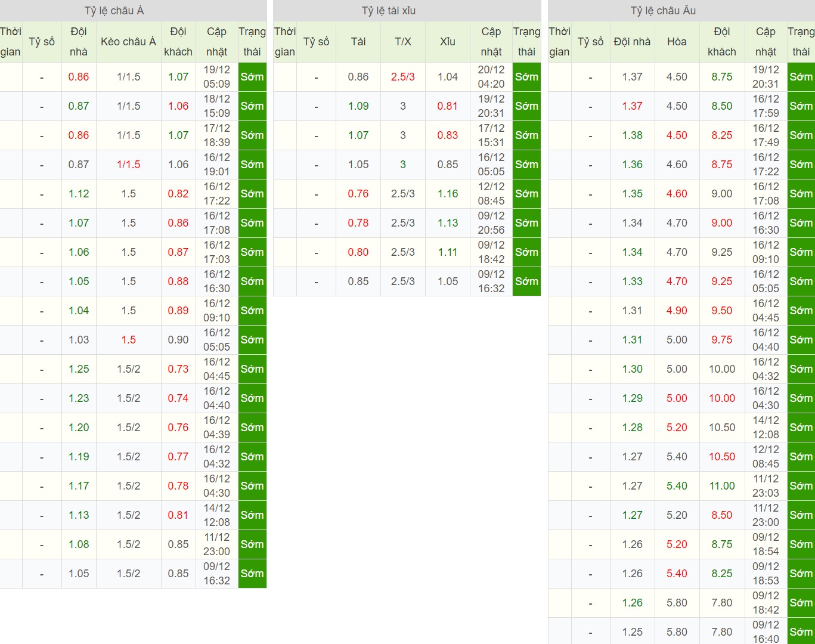Screen dimensions: 815x644
Task: Click the 9.75 away odds cell
Action: tap(722, 340)
